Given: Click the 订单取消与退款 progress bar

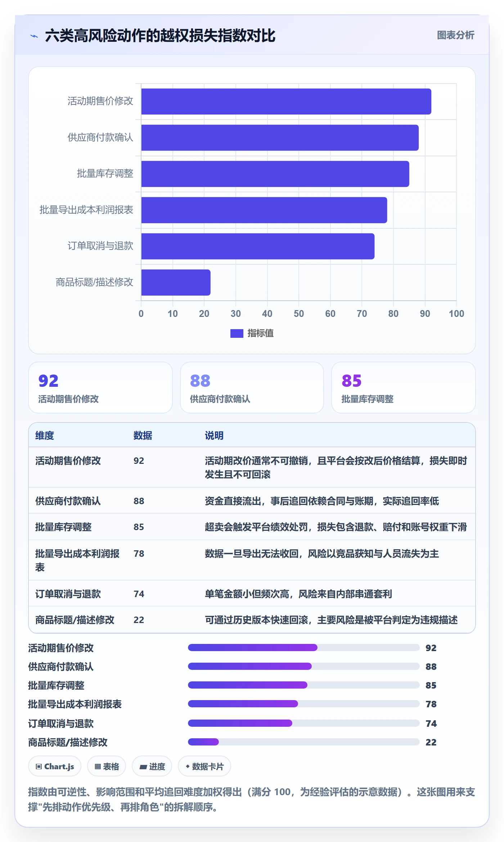Looking at the screenshot, I should (304, 723).
